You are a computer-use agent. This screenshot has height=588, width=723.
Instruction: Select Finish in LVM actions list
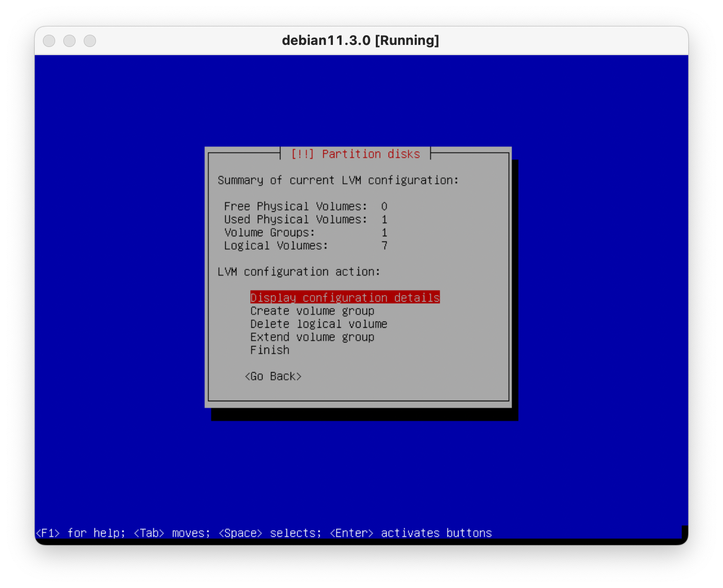point(270,350)
